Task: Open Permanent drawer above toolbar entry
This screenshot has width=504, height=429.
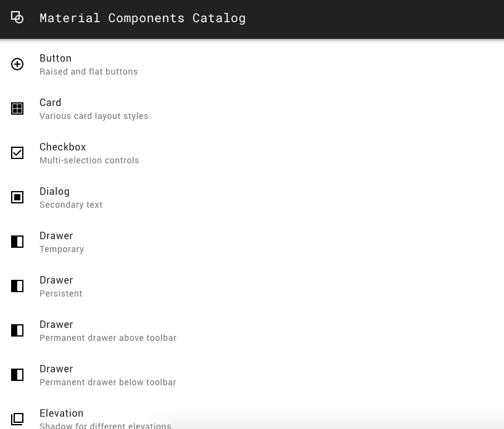Action: [x=108, y=338]
